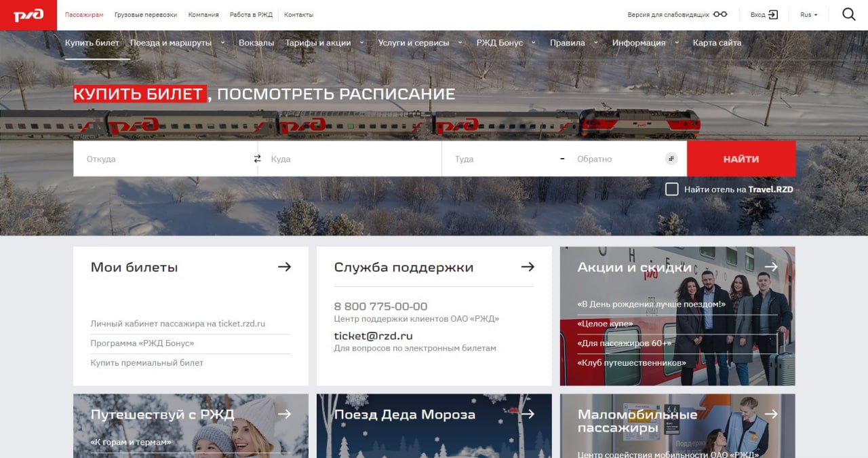Select Вокзалы in the navigation menu
Image resolution: width=868 pixels, height=458 pixels.
(x=256, y=43)
